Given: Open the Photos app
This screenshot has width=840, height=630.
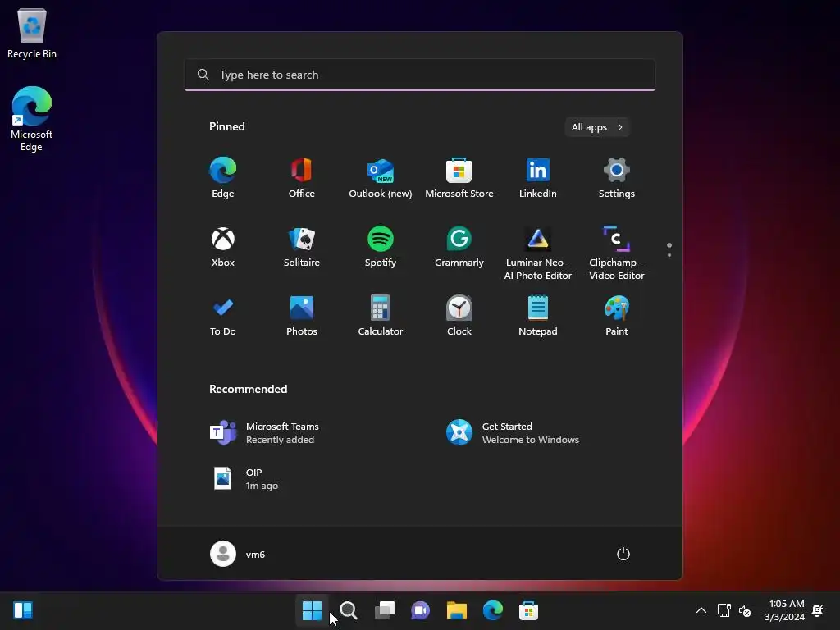Looking at the screenshot, I should pyautogui.click(x=302, y=316).
